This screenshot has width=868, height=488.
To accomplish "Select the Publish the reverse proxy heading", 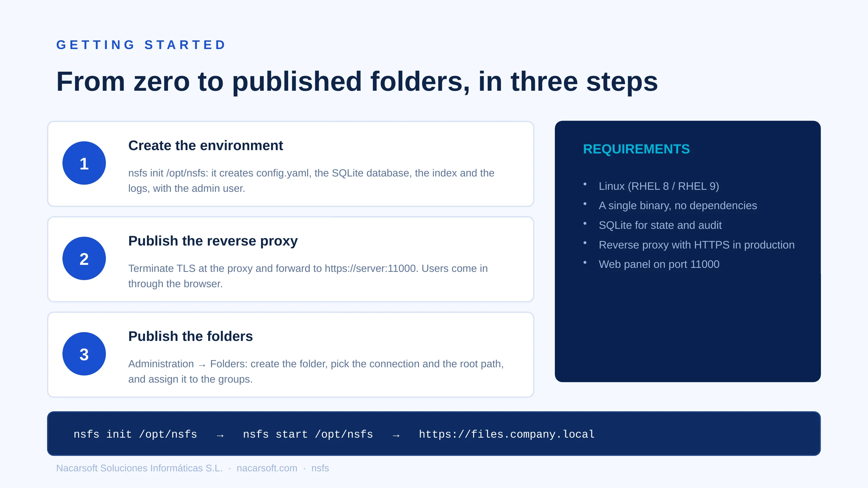I will 213,241.
